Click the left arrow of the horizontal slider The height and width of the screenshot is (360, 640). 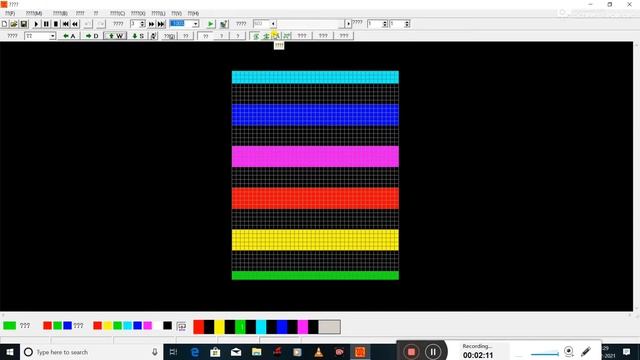[x=273, y=24]
